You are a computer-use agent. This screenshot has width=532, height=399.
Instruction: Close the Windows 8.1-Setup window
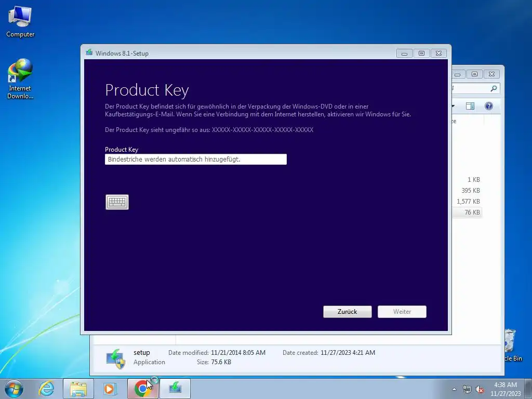(438, 54)
